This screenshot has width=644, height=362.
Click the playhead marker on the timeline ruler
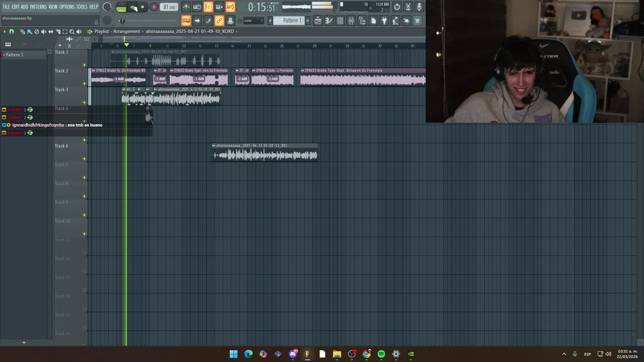pyautogui.click(x=126, y=46)
